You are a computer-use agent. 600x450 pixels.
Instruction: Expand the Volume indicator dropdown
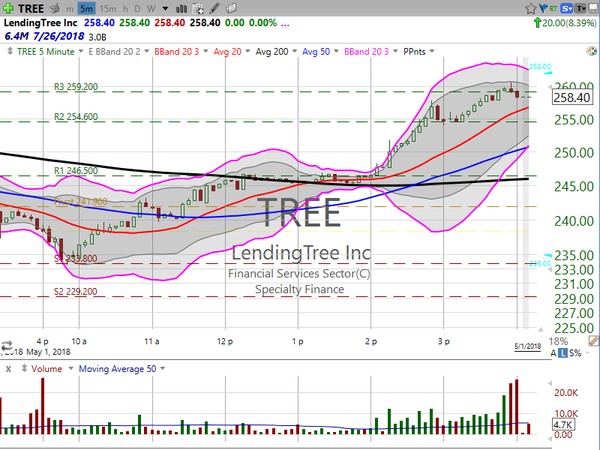click(x=71, y=369)
